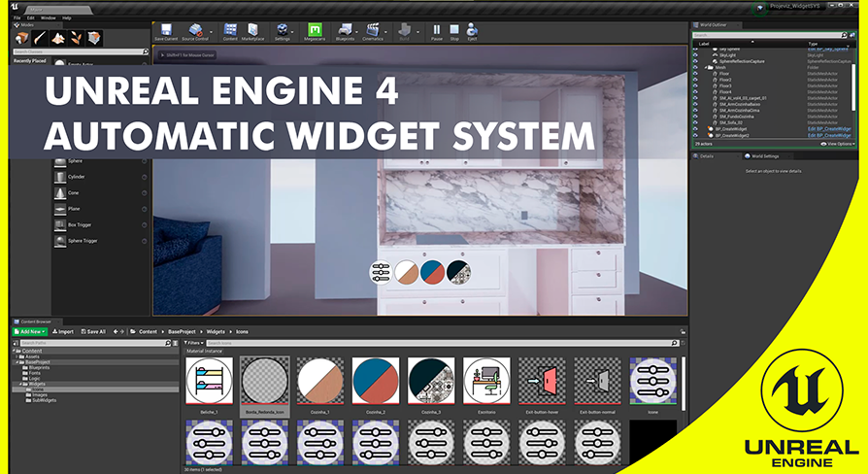Select the Landscape mode icon

[x=58, y=38]
